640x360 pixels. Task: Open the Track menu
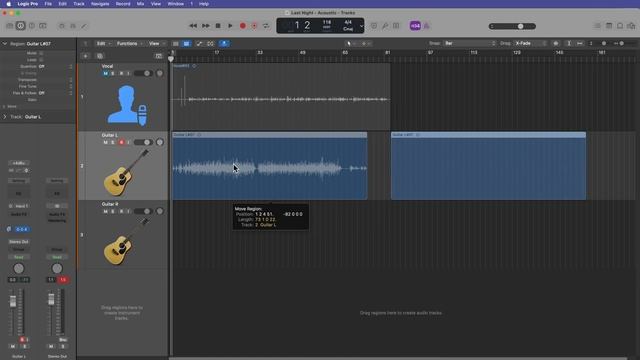tap(79, 4)
